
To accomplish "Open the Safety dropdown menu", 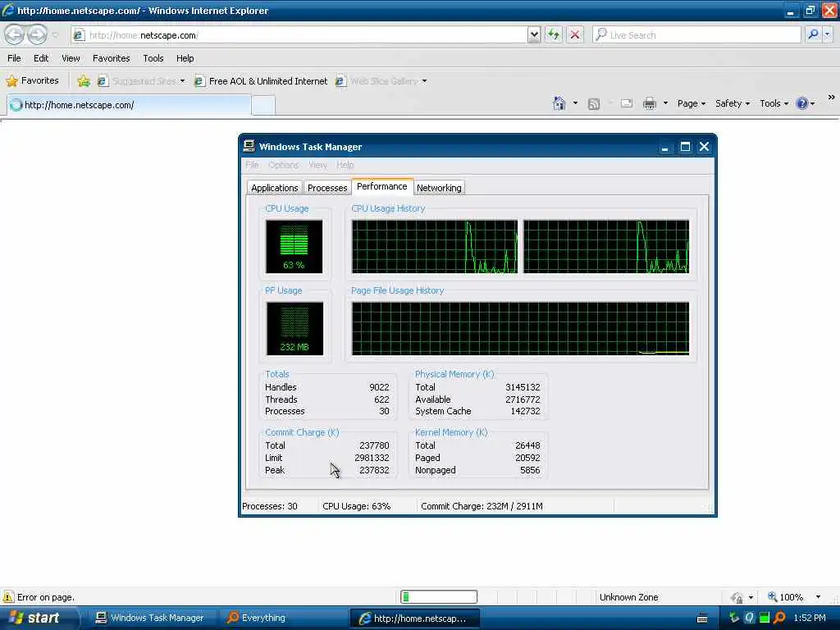I will click(733, 103).
